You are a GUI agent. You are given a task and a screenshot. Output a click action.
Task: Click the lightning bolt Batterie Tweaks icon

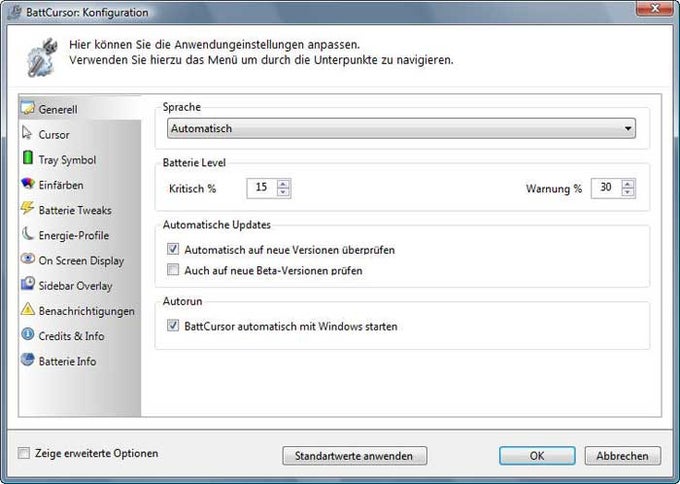pyautogui.click(x=27, y=209)
